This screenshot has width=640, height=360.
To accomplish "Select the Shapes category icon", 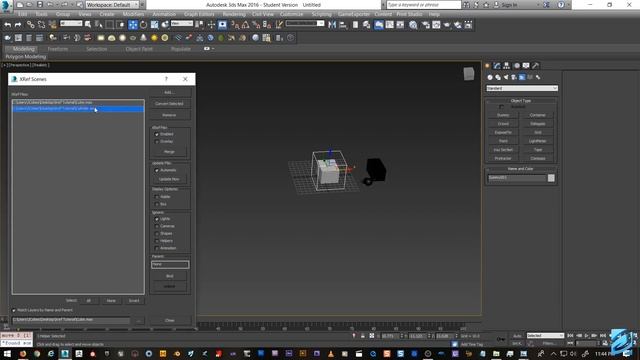I will pyautogui.click(x=498, y=77).
